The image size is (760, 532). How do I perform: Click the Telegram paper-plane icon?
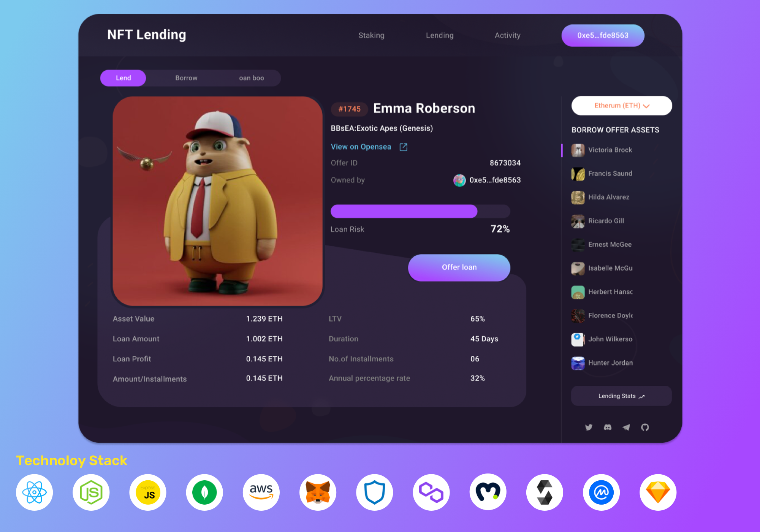point(626,427)
